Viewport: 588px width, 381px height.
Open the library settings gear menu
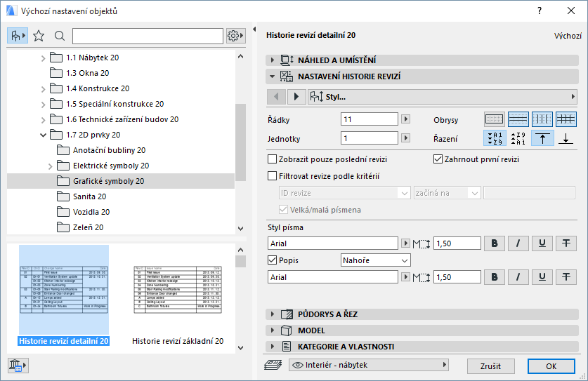[x=235, y=36]
